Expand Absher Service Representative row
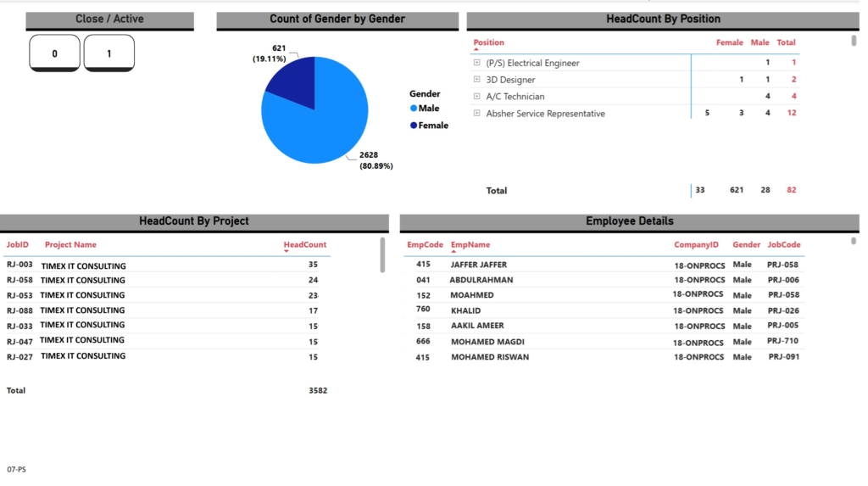This screenshot has width=868, height=486. click(x=476, y=113)
